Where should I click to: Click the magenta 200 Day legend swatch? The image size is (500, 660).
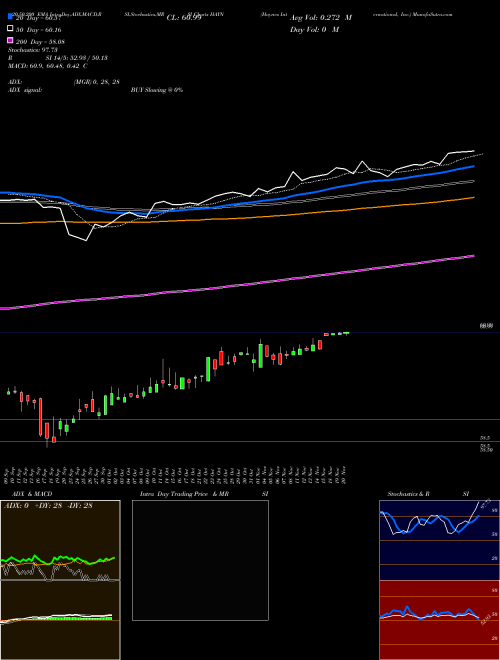pos(10,41)
